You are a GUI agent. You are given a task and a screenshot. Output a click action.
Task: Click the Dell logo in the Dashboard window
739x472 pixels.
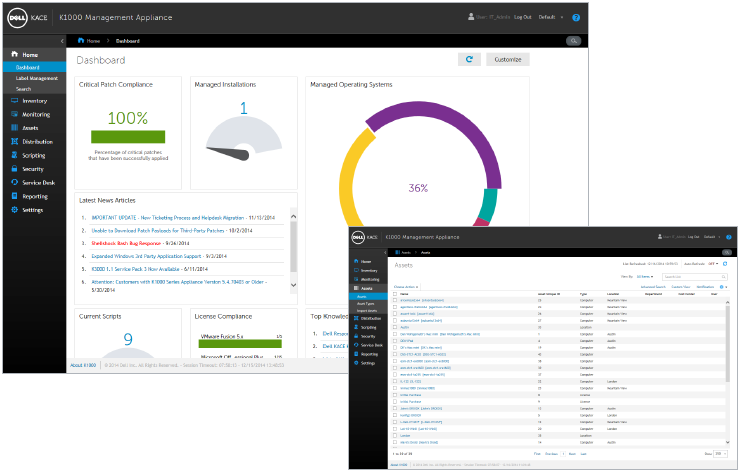(x=17, y=18)
